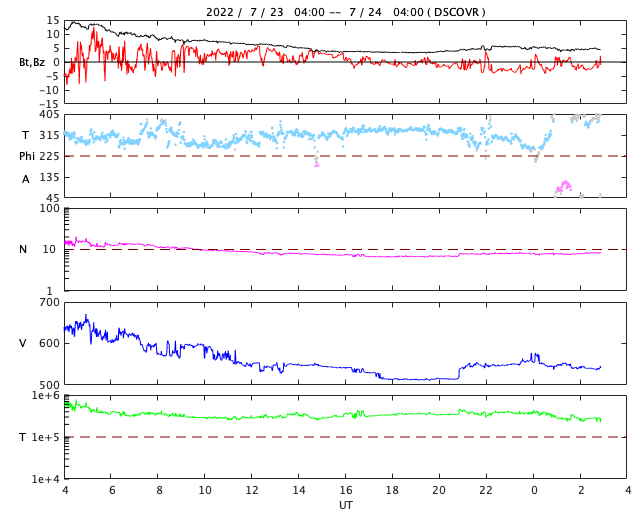Click the 'UT' x-axis label

coord(345,505)
